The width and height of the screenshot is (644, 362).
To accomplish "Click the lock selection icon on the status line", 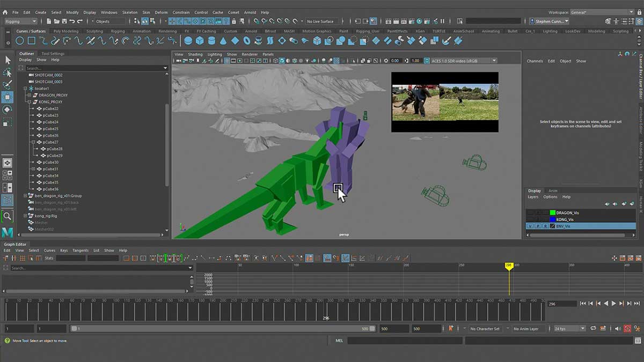I will tap(234, 21).
